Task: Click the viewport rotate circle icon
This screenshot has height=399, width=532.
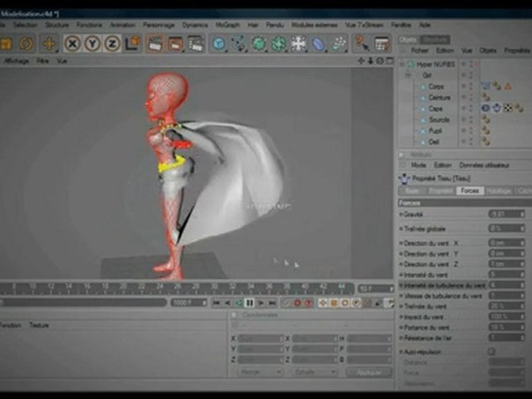Action: [380, 61]
